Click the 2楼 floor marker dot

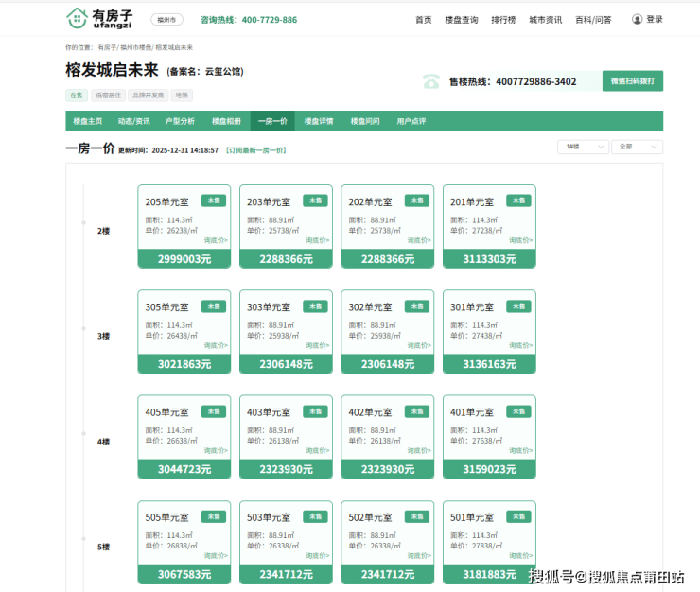(x=83, y=223)
